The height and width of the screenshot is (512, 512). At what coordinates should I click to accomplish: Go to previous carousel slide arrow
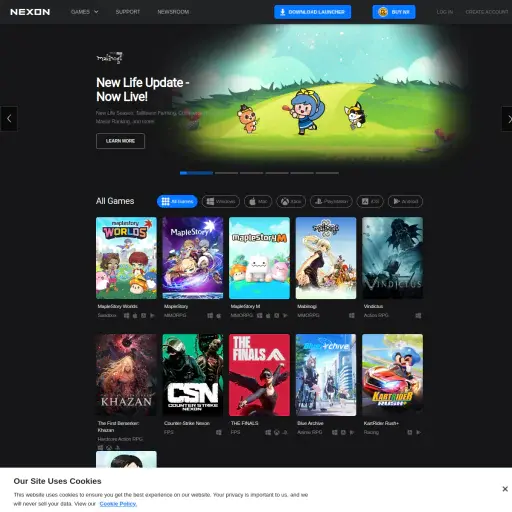tap(9, 119)
